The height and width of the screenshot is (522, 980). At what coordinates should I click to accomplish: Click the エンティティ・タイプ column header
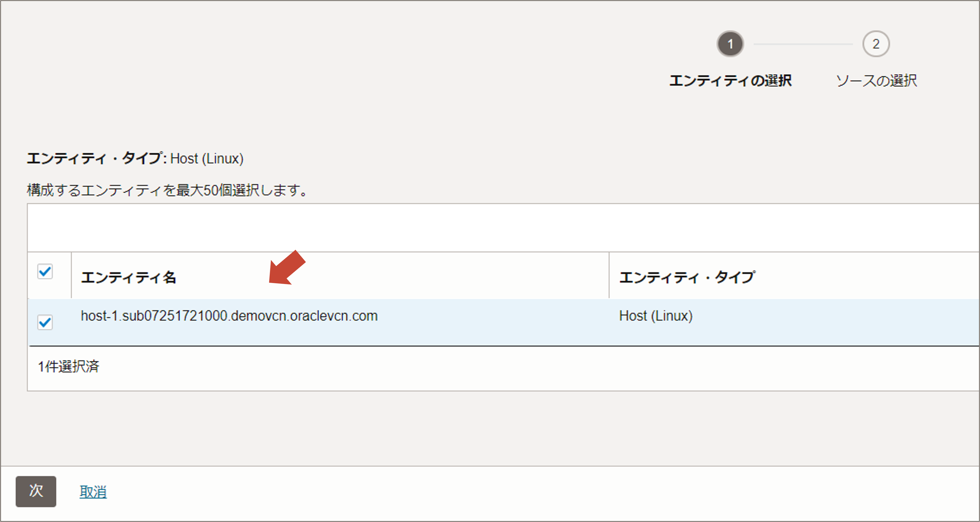click(687, 277)
